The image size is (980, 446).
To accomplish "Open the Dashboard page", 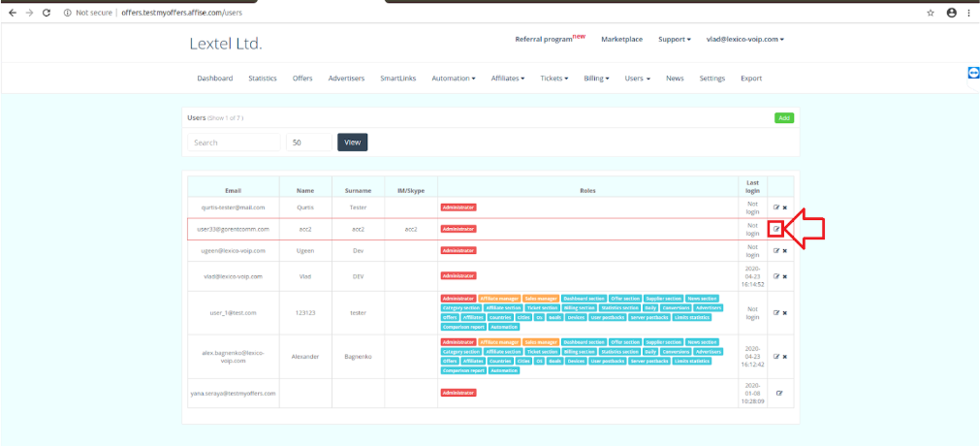I will pyautogui.click(x=215, y=79).
